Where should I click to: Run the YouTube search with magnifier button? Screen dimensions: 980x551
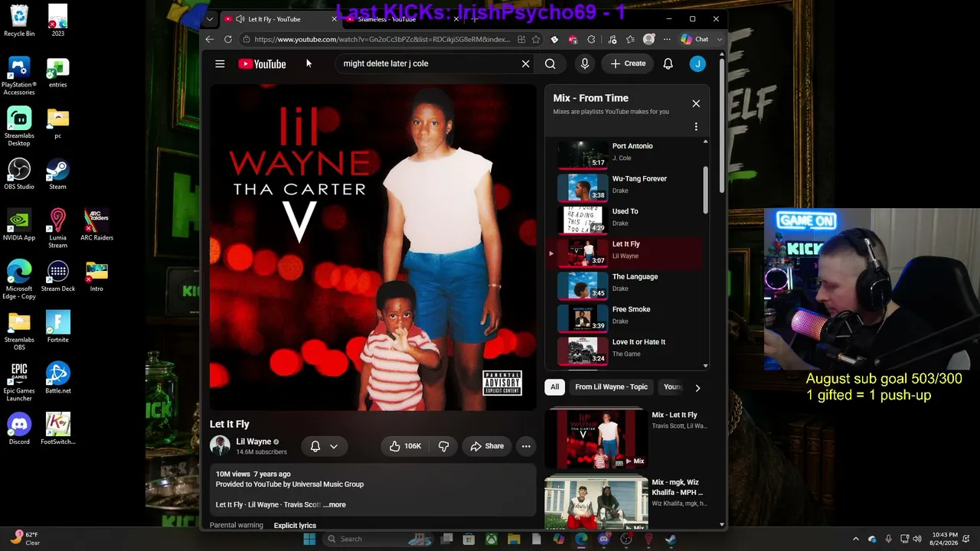click(550, 64)
